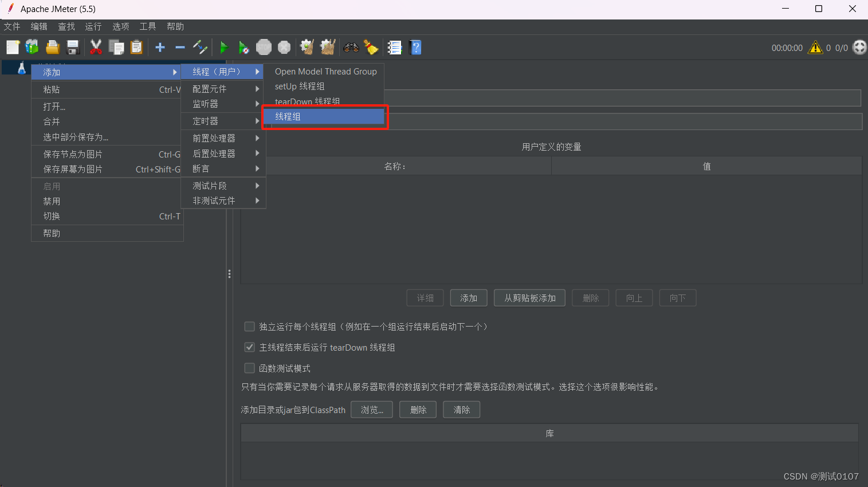This screenshot has height=487, width=868.
Task: Open the 查找 menu
Action: 66,26
